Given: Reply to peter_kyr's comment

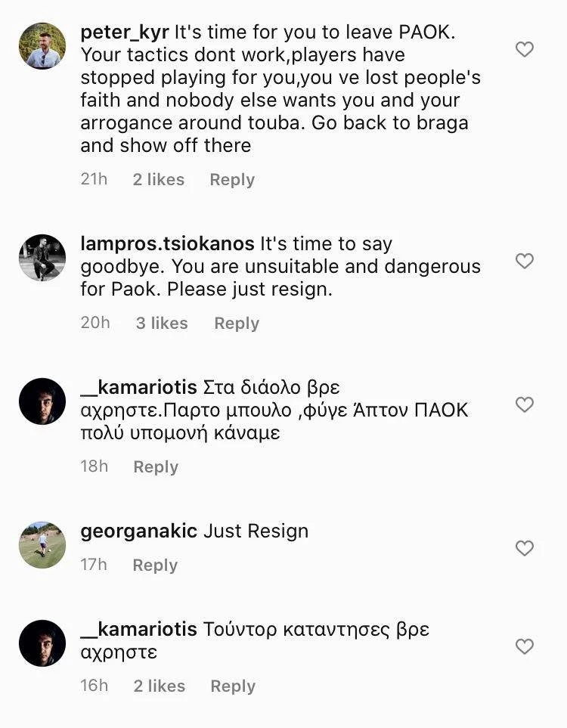Looking at the screenshot, I should pos(232,180).
